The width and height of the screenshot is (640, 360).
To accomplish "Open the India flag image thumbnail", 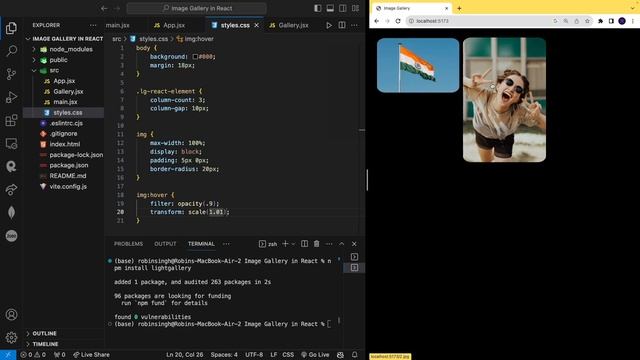I will click(418, 65).
